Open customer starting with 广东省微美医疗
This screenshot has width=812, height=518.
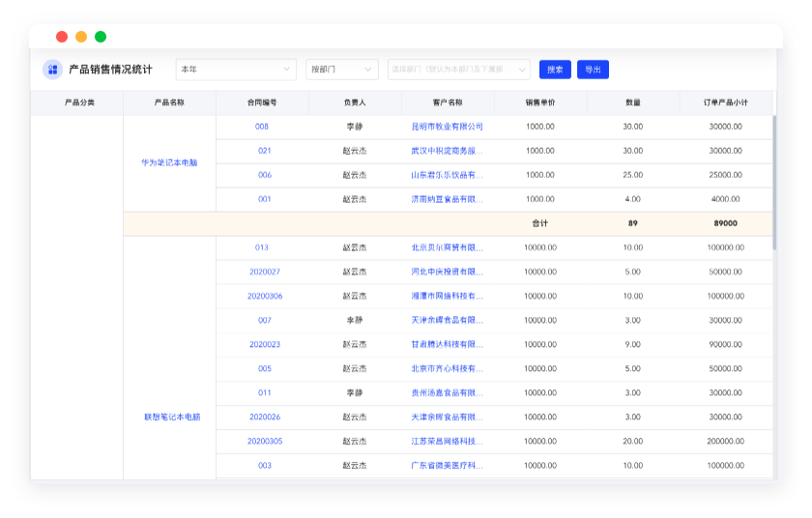(447, 465)
